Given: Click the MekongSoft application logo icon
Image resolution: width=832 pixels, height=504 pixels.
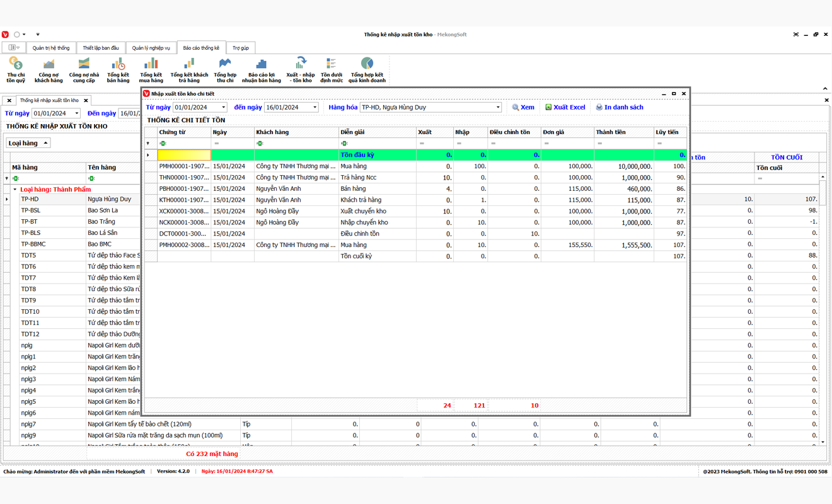Looking at the screenshot, I should click(x=6, y=35).
